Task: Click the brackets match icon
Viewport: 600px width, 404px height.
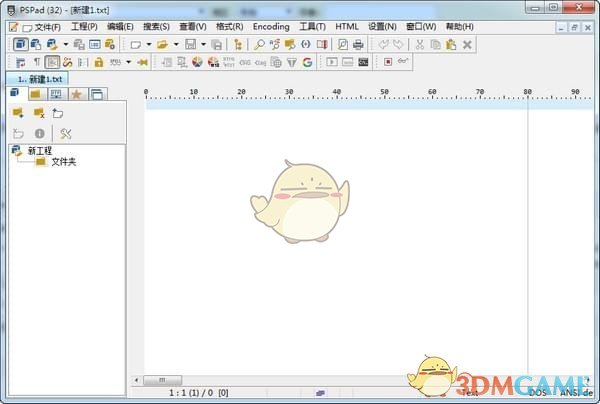Action: tap(305, 45)
